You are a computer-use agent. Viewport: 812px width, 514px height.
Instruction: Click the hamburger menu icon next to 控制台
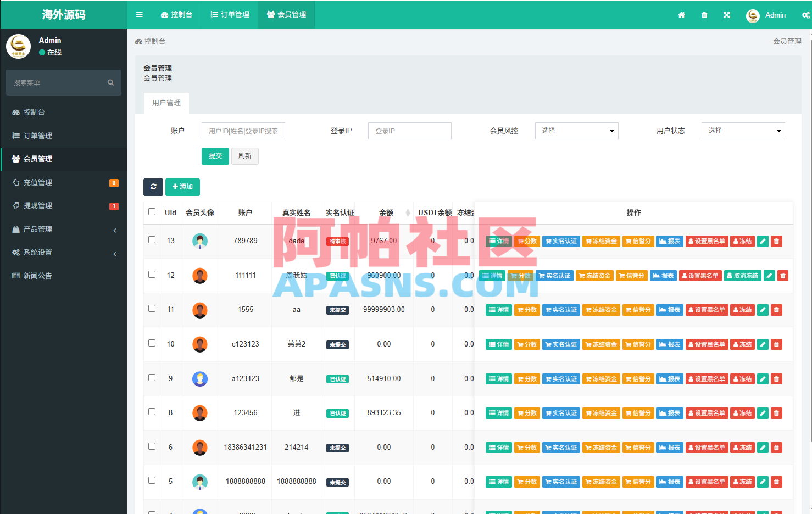(139, 15)
